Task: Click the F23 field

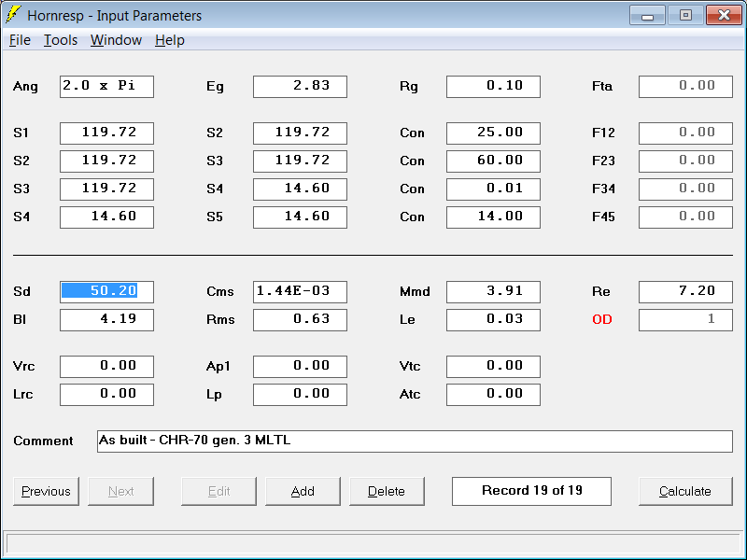Action: 685,161
